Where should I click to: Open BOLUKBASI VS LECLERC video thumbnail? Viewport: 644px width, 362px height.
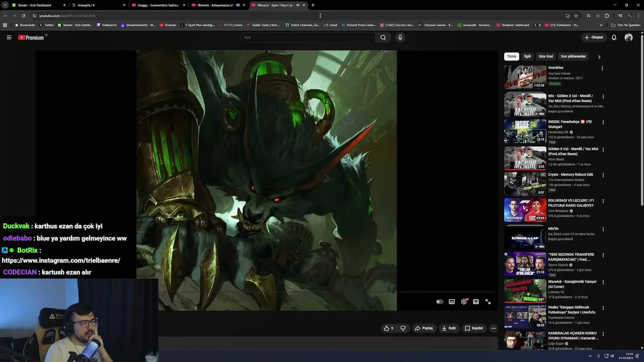(525, 210)
